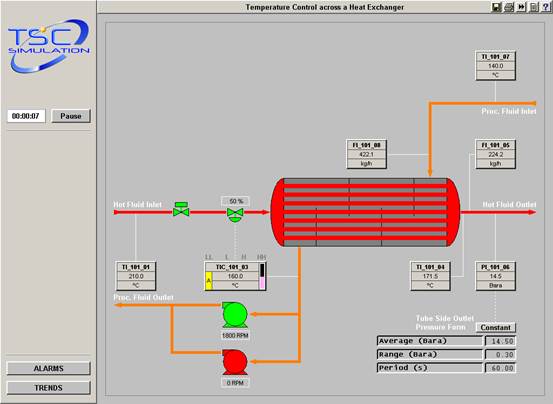
Task: Click the red shell-and-tube heat exchanger
Action: [365, 212]
